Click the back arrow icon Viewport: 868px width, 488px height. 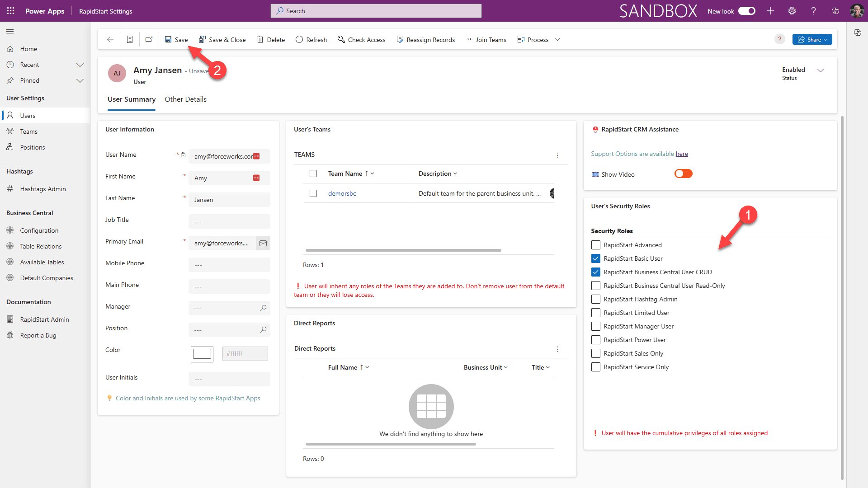(x=110, y=40)
